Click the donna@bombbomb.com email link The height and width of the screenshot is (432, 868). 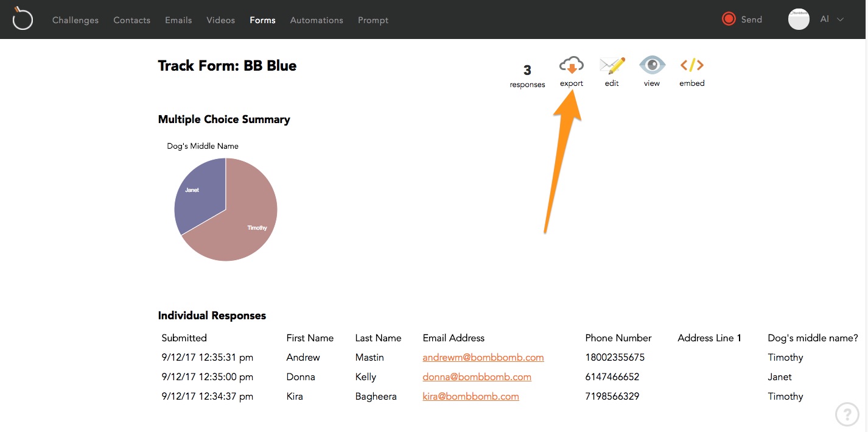click(477, 377)
